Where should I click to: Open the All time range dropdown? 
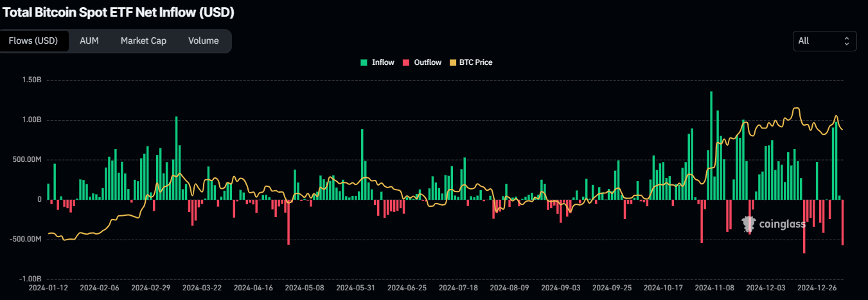pos(824,40)
